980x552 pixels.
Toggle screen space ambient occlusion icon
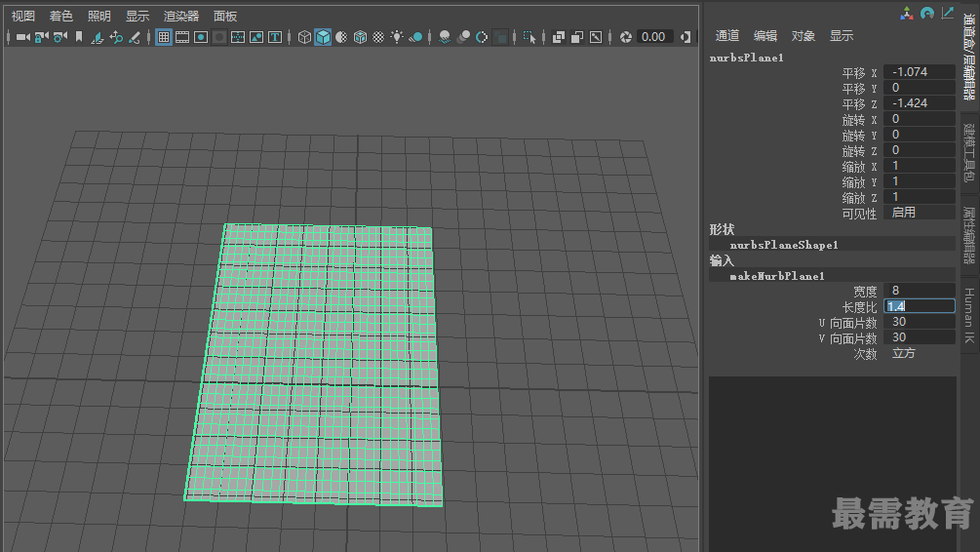coord(445,37)
